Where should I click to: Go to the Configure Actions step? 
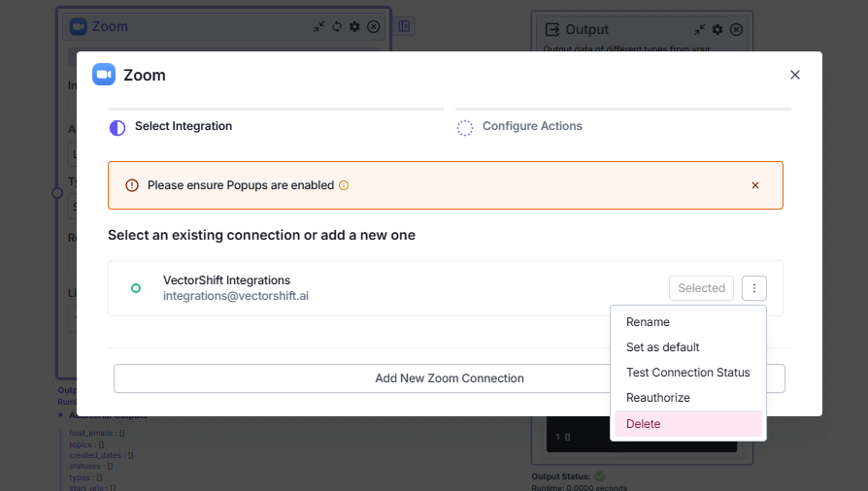coord(532,126)
